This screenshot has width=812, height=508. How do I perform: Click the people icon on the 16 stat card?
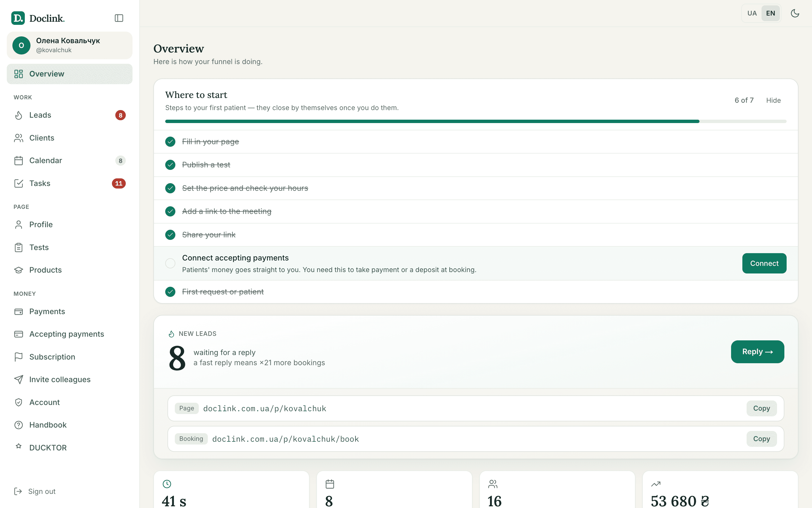(493, 484)
